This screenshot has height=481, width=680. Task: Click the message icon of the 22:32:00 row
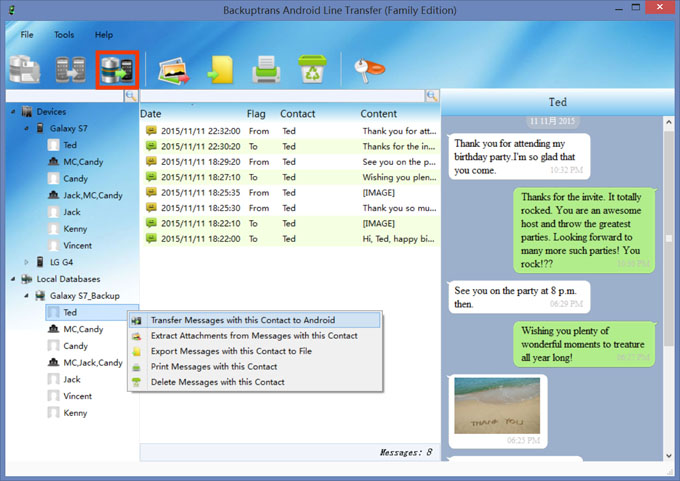coord(151,131)
